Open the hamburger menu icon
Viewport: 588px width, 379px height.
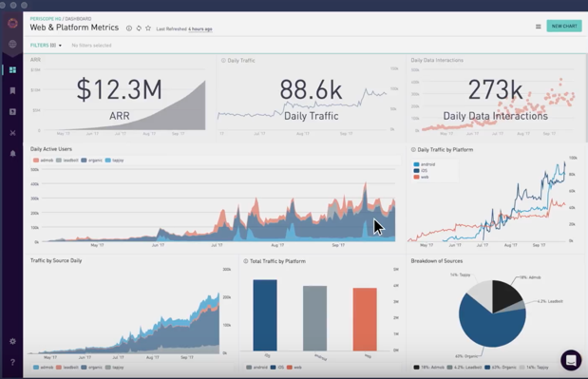[538, 27]
